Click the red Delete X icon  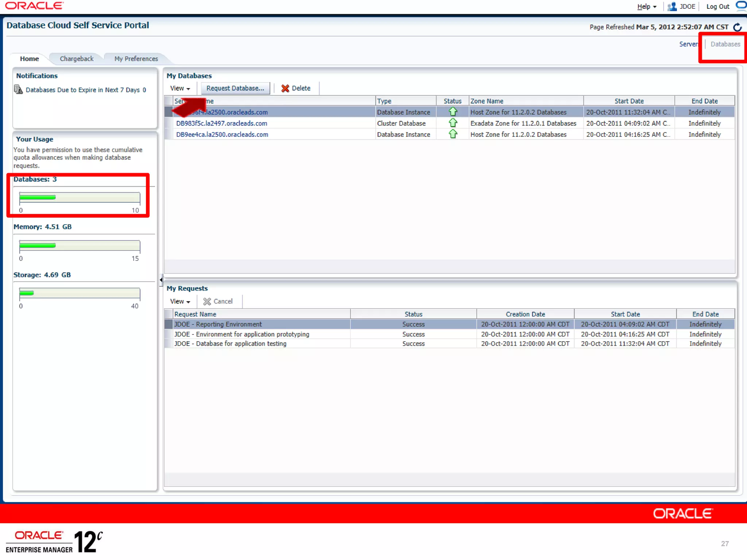point(285,88)
